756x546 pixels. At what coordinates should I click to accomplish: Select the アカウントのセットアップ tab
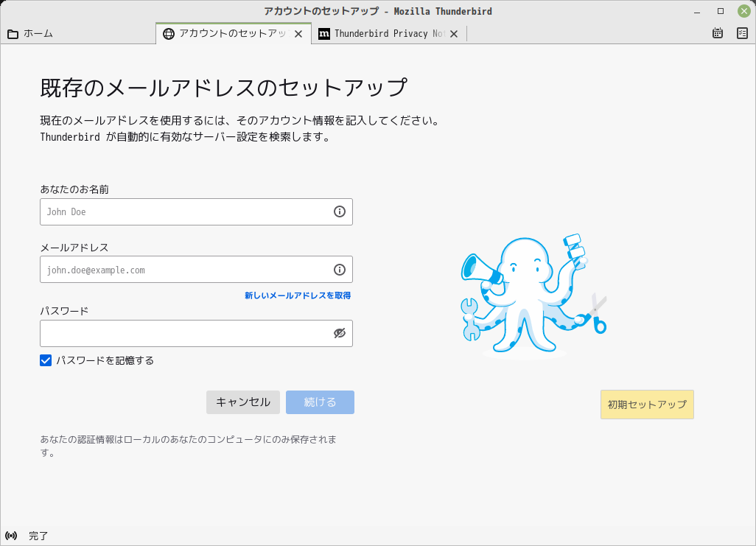234,33
